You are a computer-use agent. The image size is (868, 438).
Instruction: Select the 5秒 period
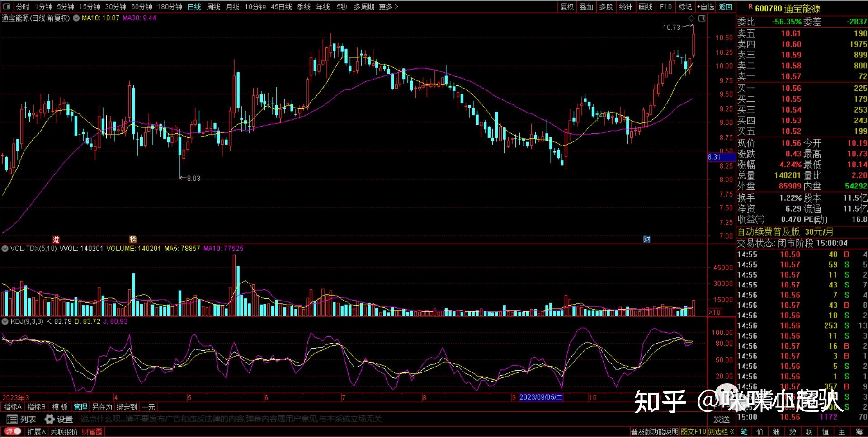[342, 7]
